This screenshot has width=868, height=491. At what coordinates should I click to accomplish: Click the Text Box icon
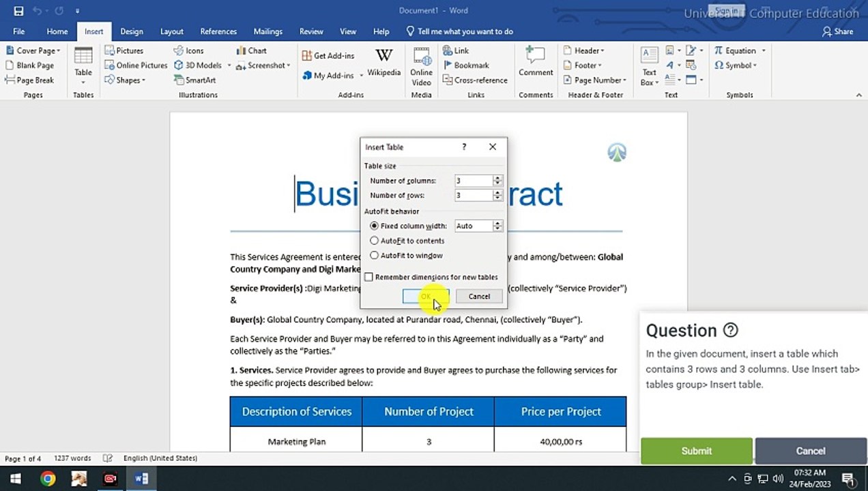(649, 65)
